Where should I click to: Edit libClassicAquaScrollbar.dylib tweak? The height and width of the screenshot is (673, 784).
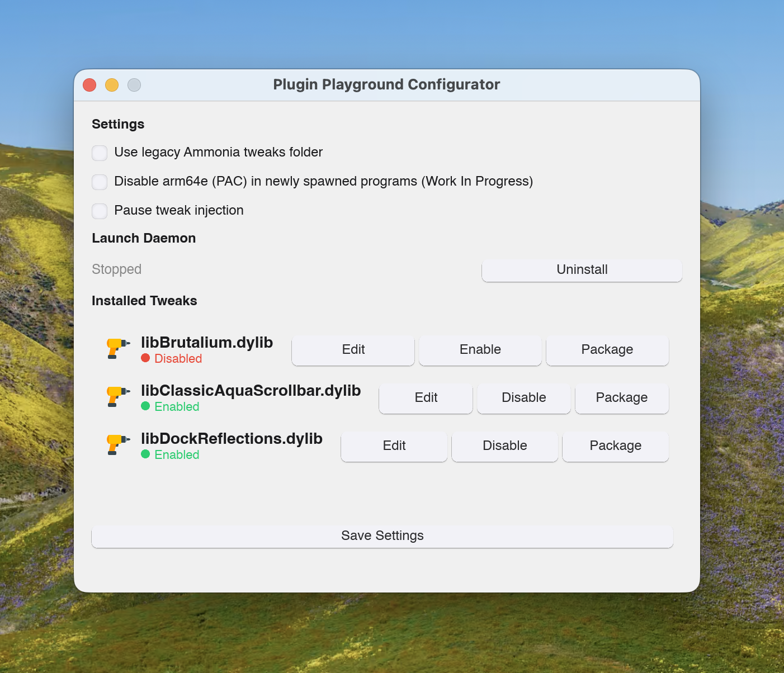(x=426, y=398)
